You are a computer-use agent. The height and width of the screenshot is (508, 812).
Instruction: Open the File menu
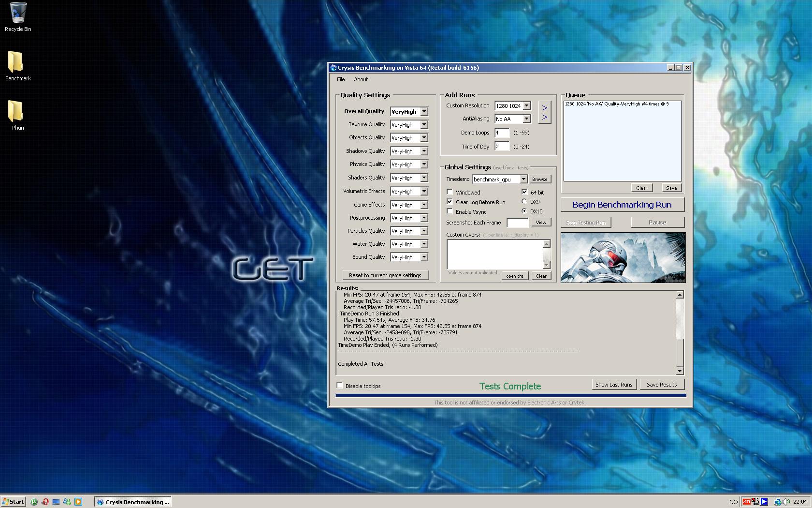point(341,79)
